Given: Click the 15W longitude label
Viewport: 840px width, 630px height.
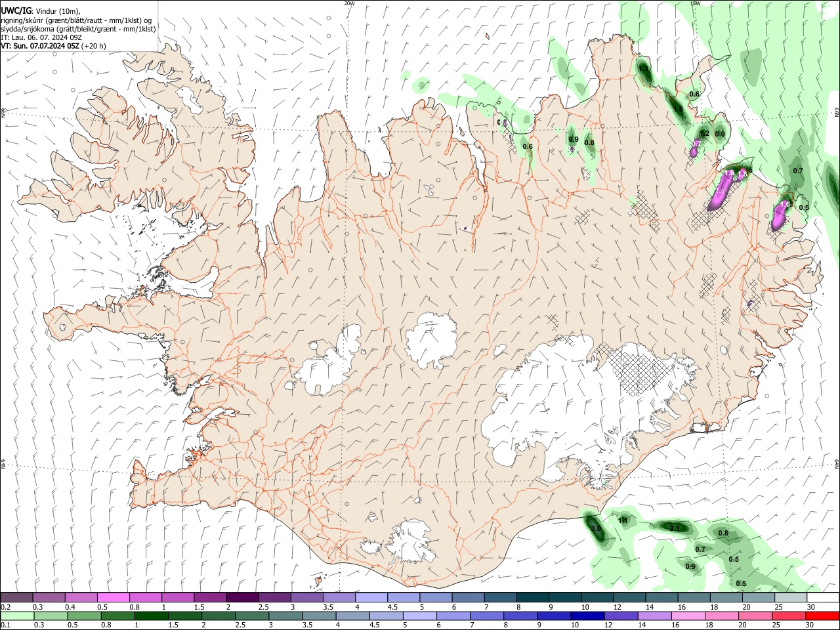Looking at the screenshot, I should (x=695, y=3).
